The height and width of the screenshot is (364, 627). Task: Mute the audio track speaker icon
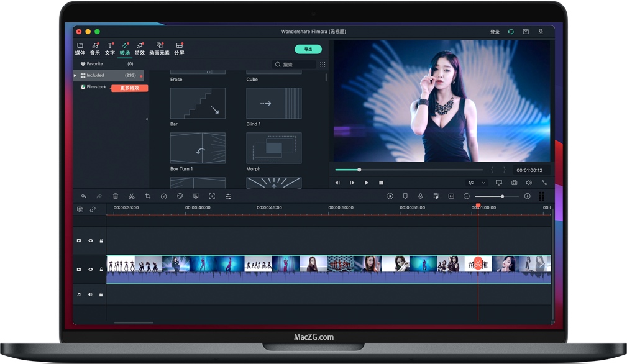click(90, 294)
